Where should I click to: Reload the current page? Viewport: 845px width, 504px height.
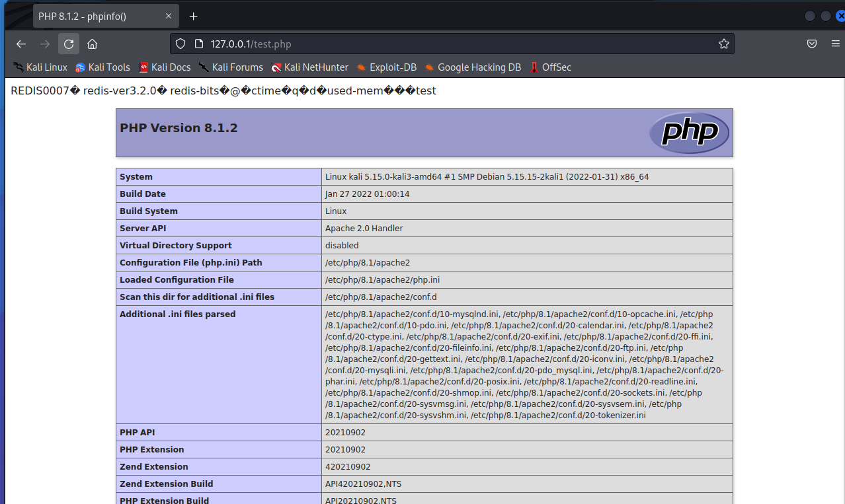click(69, 44)
